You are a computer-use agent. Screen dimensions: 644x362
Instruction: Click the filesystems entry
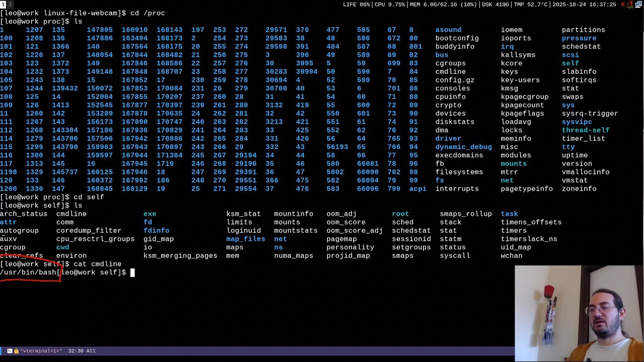pos(459,172)
